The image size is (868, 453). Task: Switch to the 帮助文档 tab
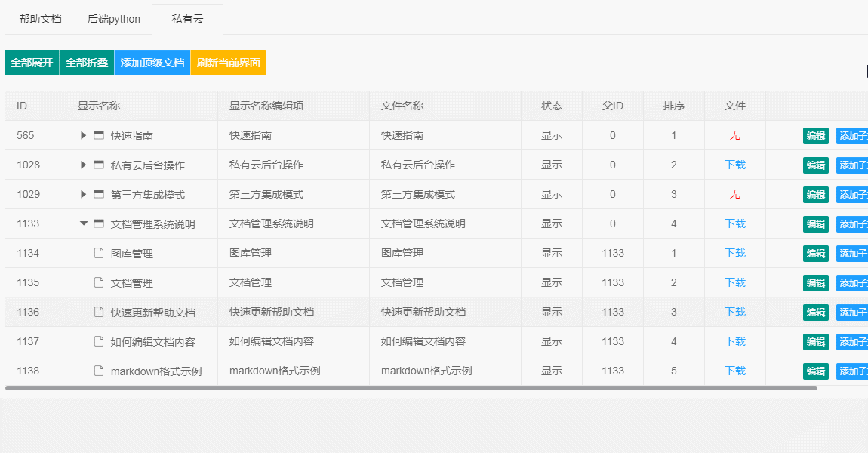pos(41,20)
